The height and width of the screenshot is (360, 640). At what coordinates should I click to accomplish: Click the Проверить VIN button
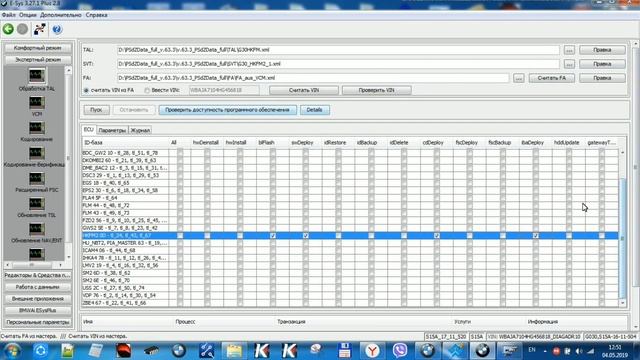[376, 90]
